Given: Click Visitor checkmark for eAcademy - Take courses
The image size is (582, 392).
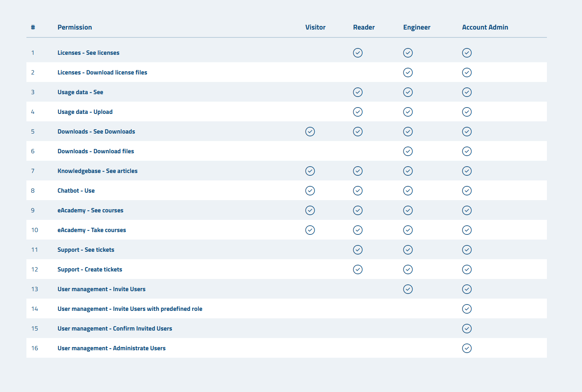Looking at the screenshot, I should click(x=310, y=230).
